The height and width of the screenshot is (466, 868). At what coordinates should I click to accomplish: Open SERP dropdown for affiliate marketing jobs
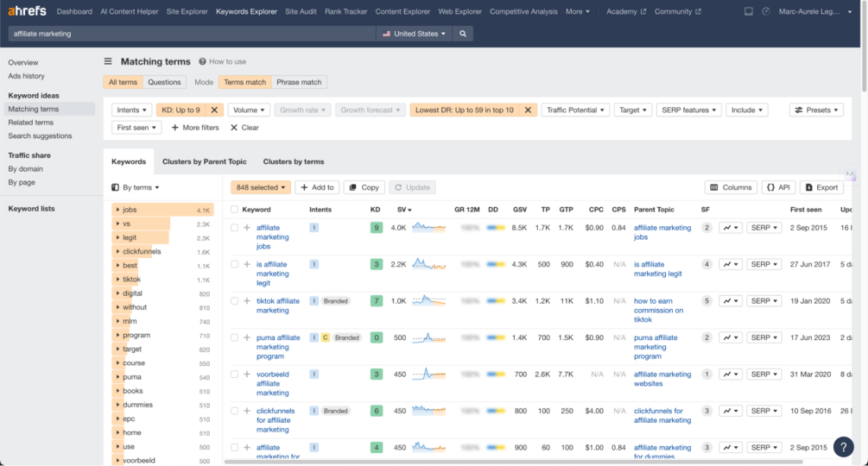(764, 228)
